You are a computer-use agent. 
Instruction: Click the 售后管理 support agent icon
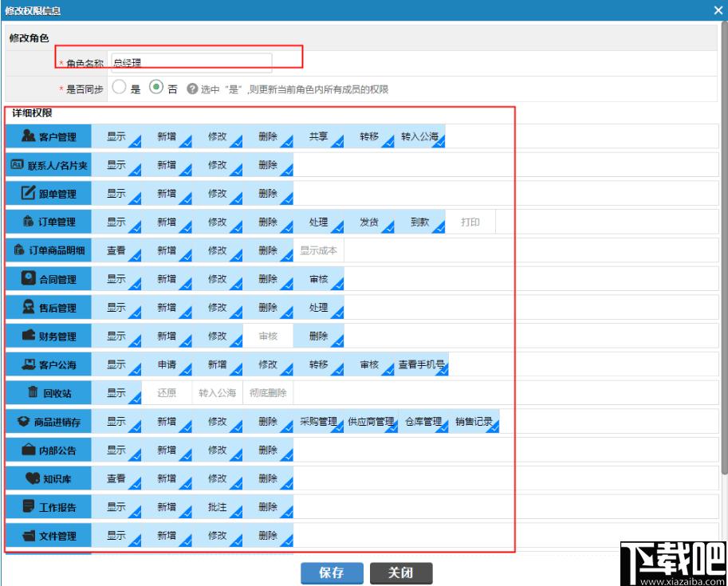(x=29, y=306)
